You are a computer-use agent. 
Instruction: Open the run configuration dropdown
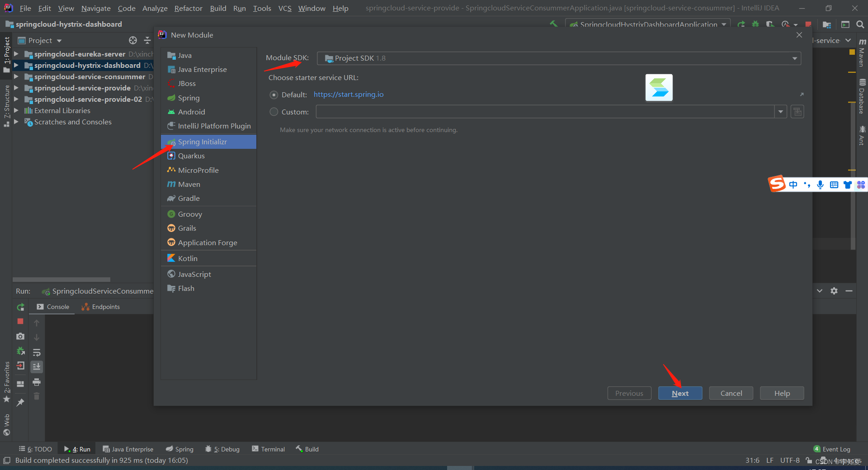[648, 24]
